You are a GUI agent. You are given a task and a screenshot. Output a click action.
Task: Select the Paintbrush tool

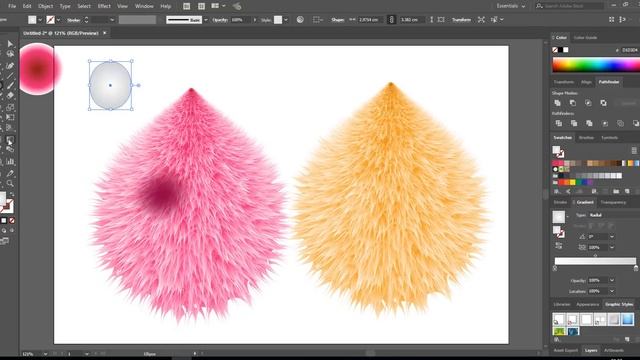tap(10, 85)
